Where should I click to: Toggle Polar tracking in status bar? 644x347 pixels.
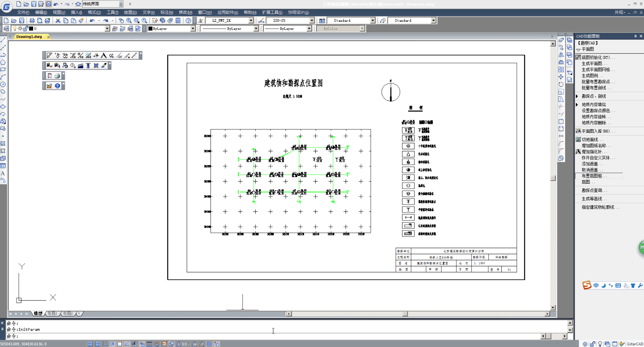click(112, 344)
